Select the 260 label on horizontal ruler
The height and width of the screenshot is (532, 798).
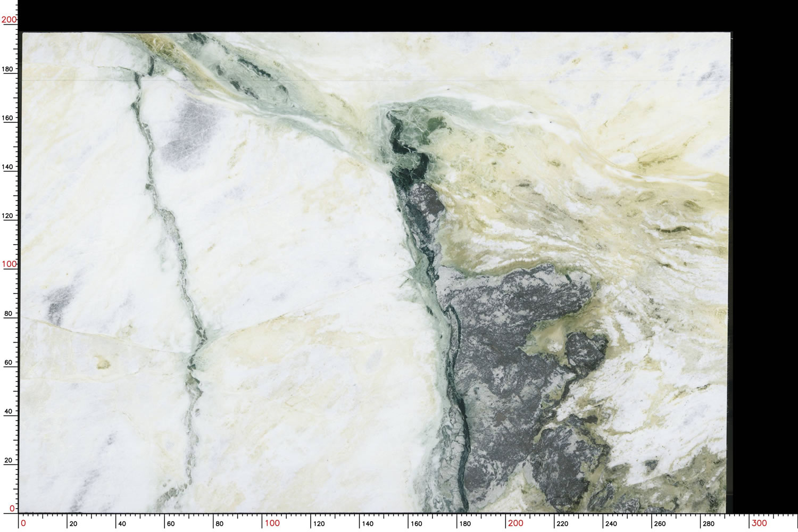pos(660,524)
